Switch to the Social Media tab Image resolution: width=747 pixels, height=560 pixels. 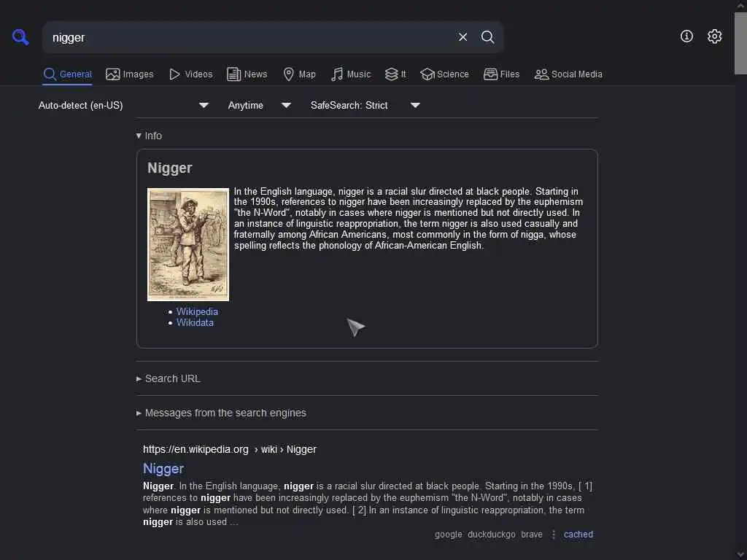coord(568,74)
